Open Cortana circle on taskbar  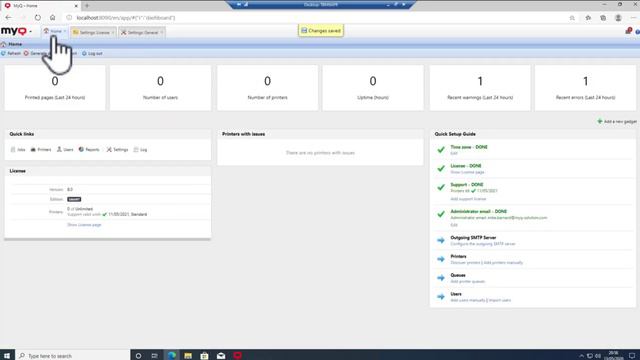[x=138, y=356]
